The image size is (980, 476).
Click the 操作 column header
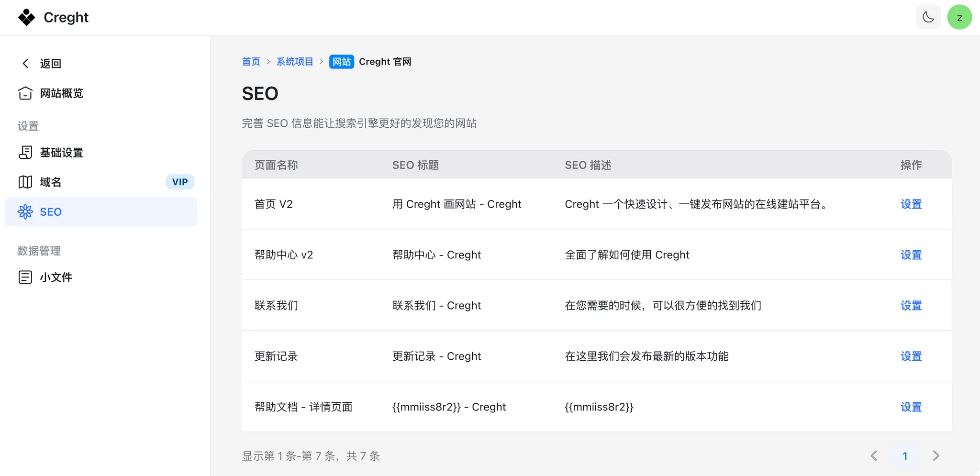pos(911,165)
